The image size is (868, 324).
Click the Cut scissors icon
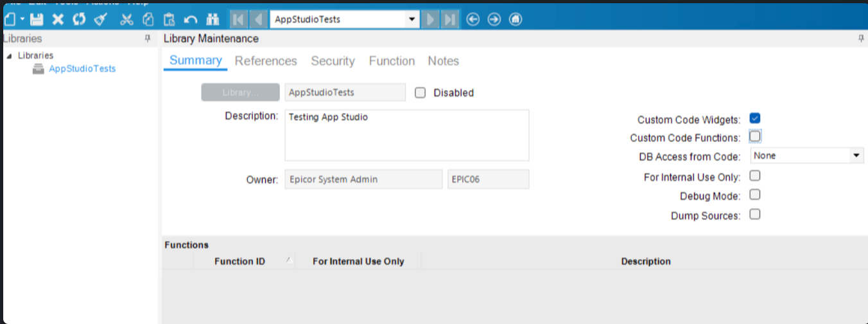(126, 19)
